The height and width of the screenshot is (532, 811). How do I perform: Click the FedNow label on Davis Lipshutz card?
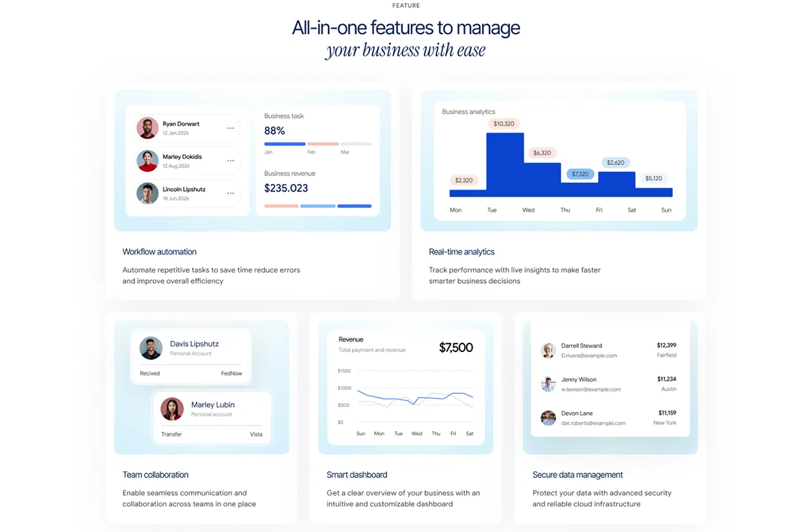point(231,373)
